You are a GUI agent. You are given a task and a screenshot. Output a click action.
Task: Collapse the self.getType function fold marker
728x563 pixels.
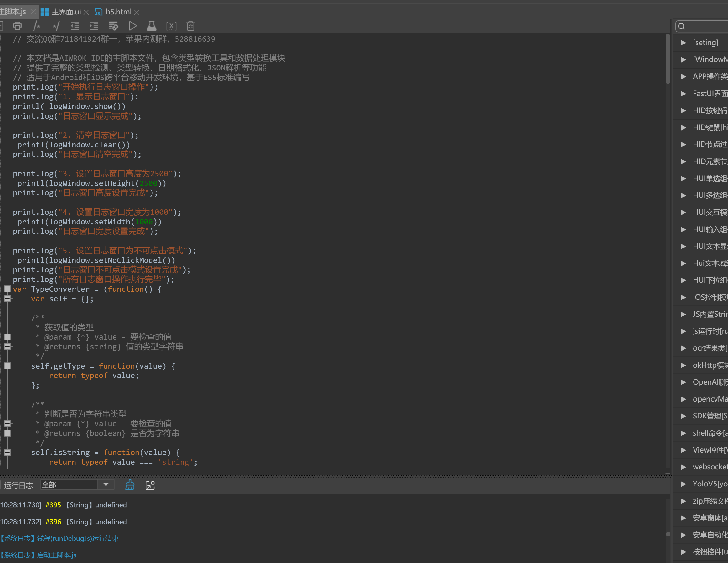[7, 366]
